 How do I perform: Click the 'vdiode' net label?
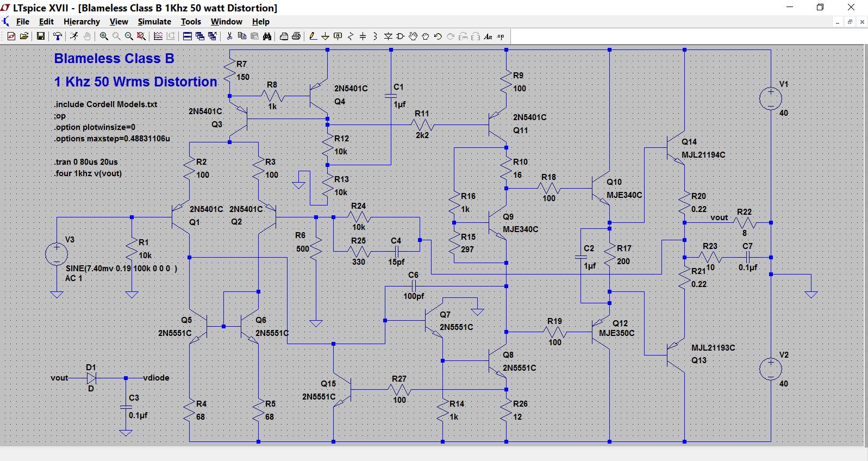pos(157,378)
